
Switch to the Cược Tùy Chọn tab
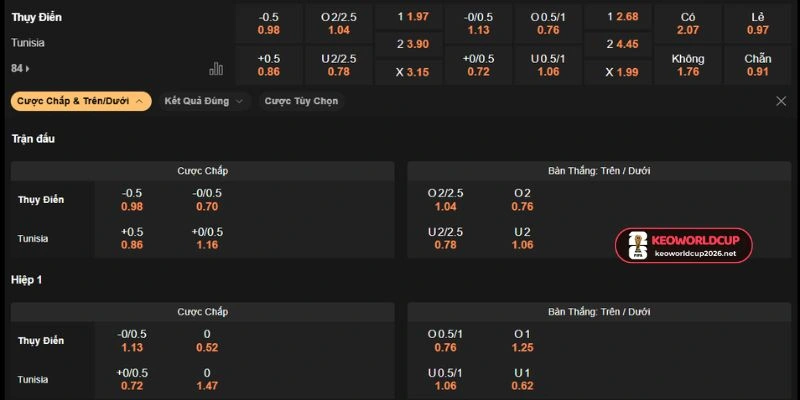point(301,101)
